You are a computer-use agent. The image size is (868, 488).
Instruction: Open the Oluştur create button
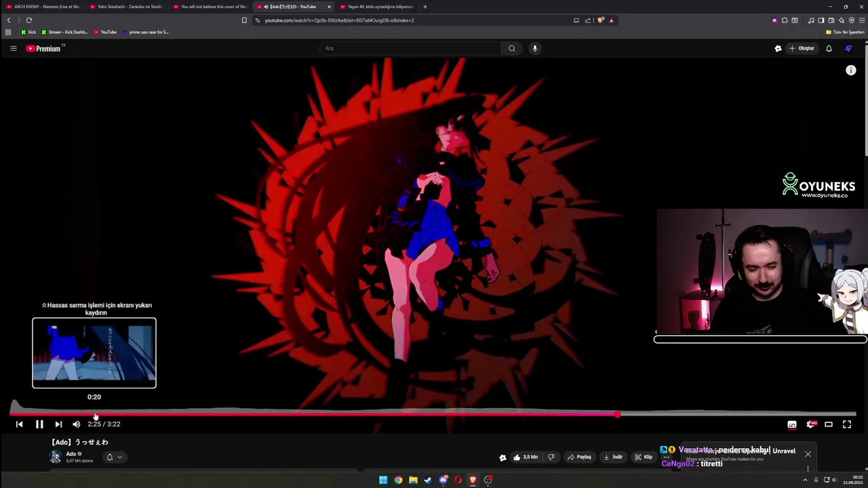(802, 48)
